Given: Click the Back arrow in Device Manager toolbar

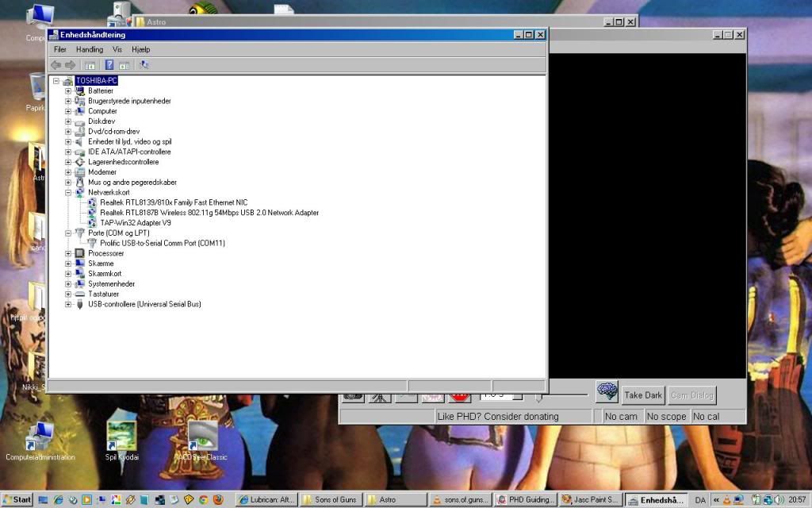Looking at the screenshot, I should (x=56, y=65).
